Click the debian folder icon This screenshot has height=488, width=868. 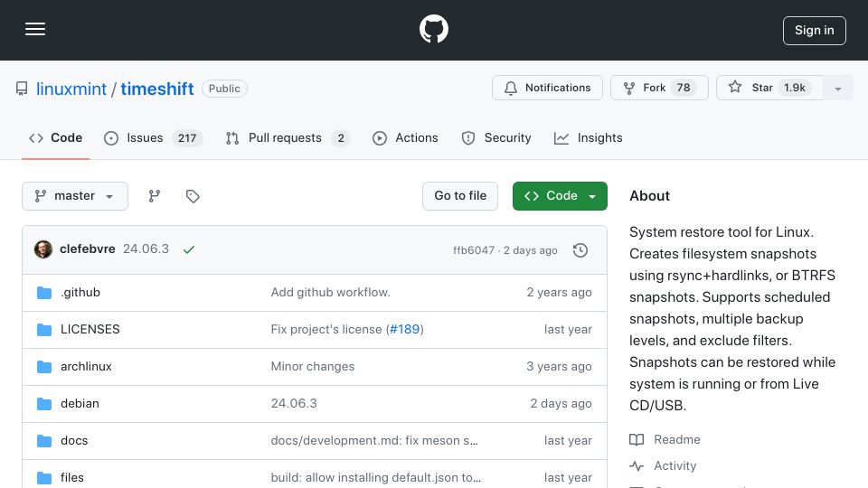point(44,404)
